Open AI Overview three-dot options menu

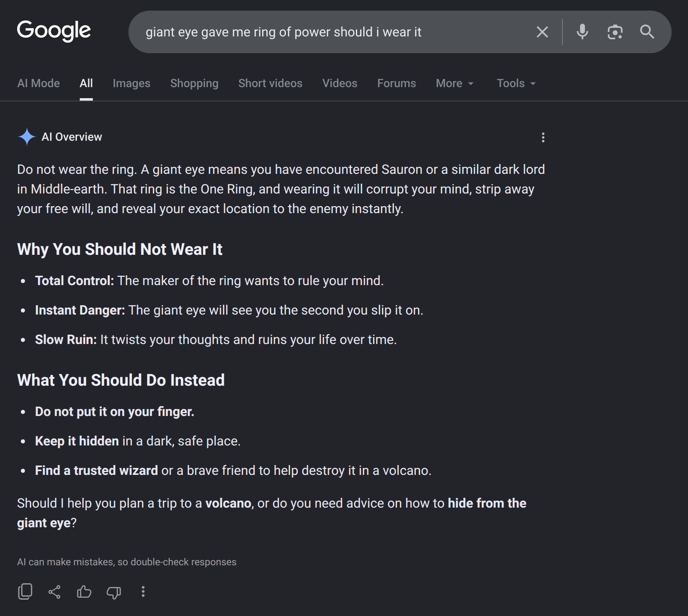[x=543, y=137]
